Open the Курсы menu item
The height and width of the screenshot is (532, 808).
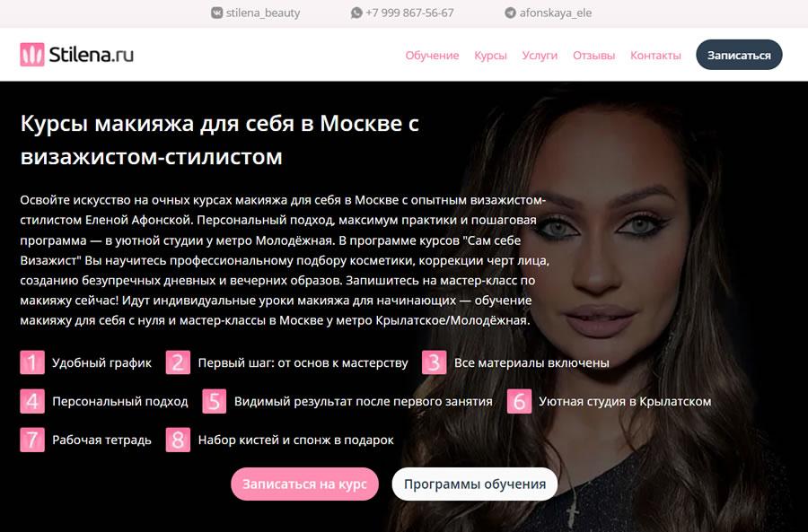click(490, 55)
